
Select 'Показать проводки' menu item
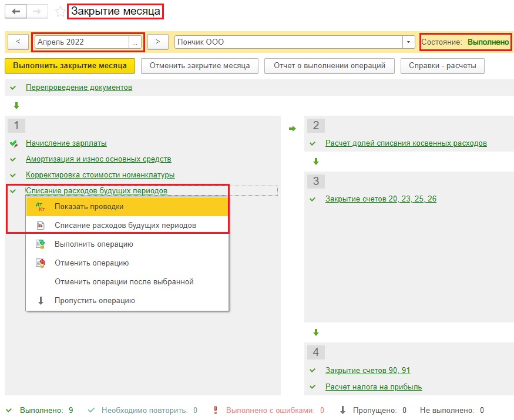[127, 207]
